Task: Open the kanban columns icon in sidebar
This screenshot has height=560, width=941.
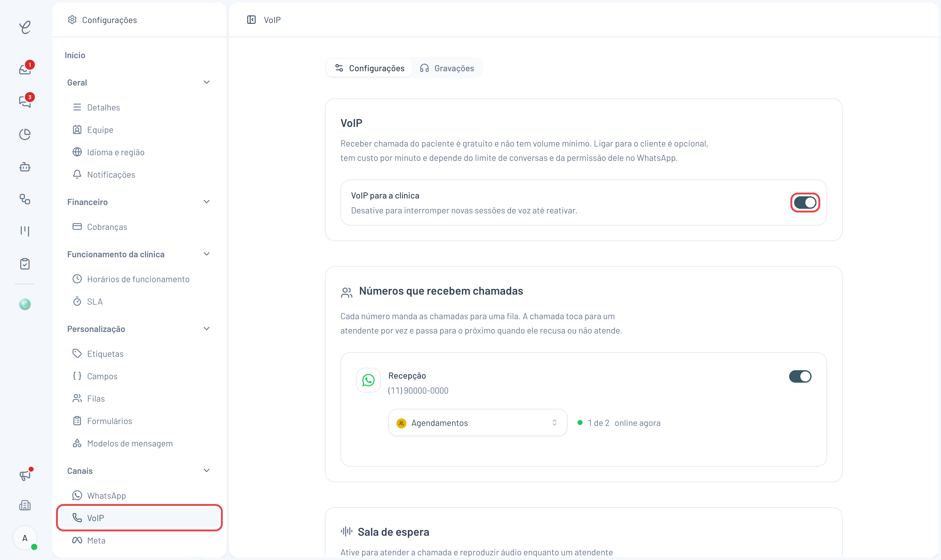Action: [x=25, y=231]
